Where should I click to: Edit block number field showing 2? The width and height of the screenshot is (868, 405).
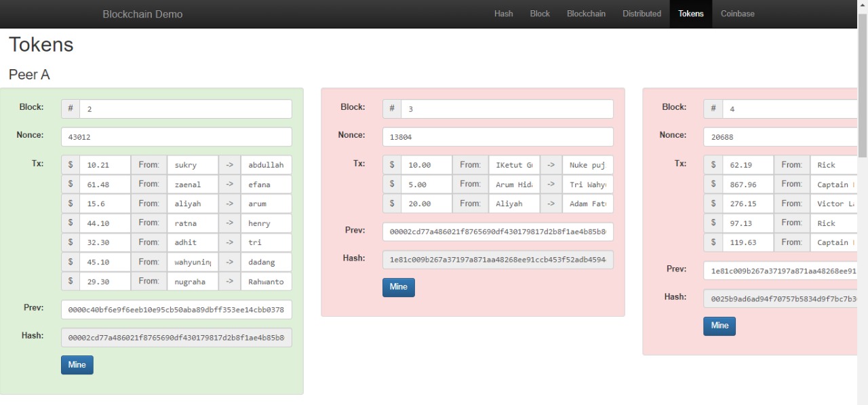point(186,109)
